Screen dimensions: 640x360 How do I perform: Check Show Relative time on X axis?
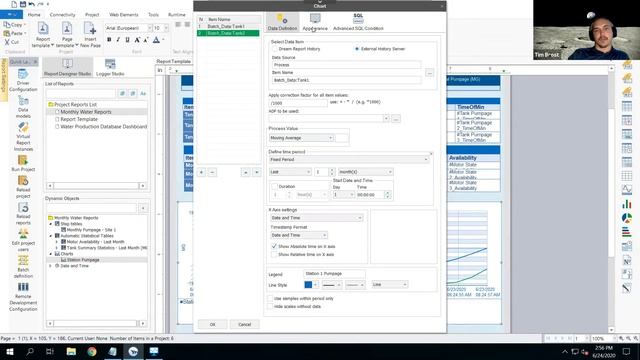point(274,254)
